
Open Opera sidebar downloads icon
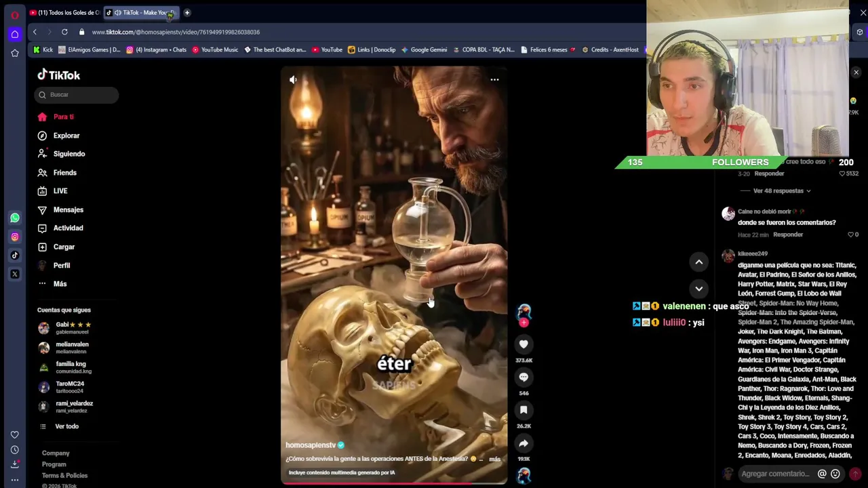click(15, 465)
